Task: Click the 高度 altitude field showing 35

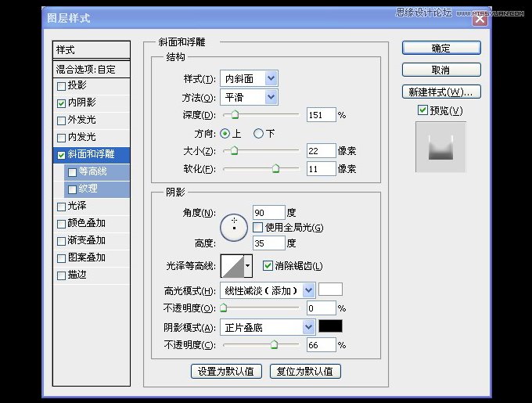Action: [268, 243]
